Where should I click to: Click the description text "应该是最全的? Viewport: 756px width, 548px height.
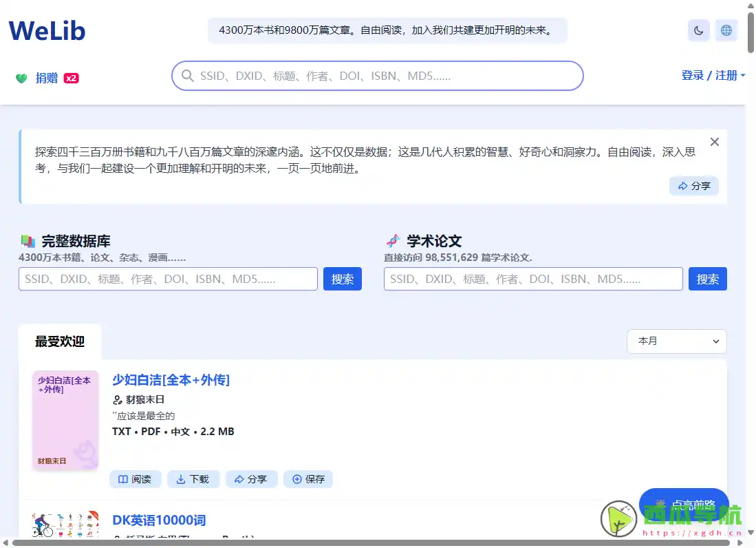tap(144, 416)
